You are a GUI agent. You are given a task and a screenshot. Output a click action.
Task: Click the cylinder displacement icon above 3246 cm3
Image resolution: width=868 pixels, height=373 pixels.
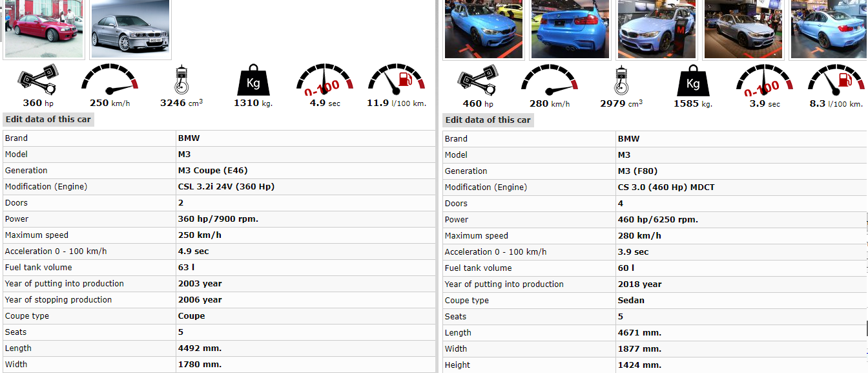point(181,80)
